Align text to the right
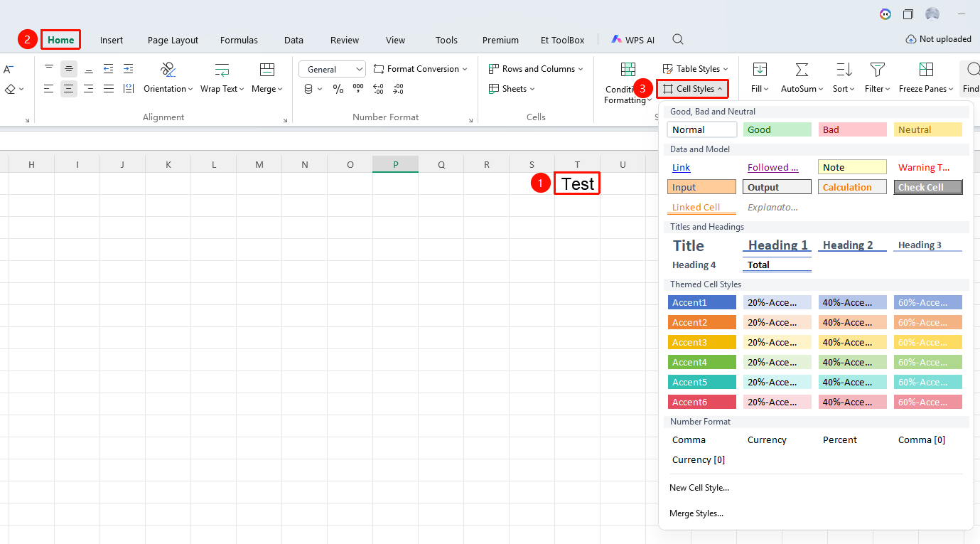980x544 pixels. pos(89,89)
